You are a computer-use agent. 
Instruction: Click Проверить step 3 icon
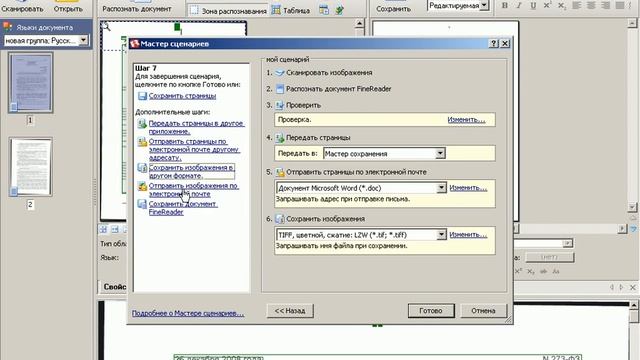[x=280, y=105]
